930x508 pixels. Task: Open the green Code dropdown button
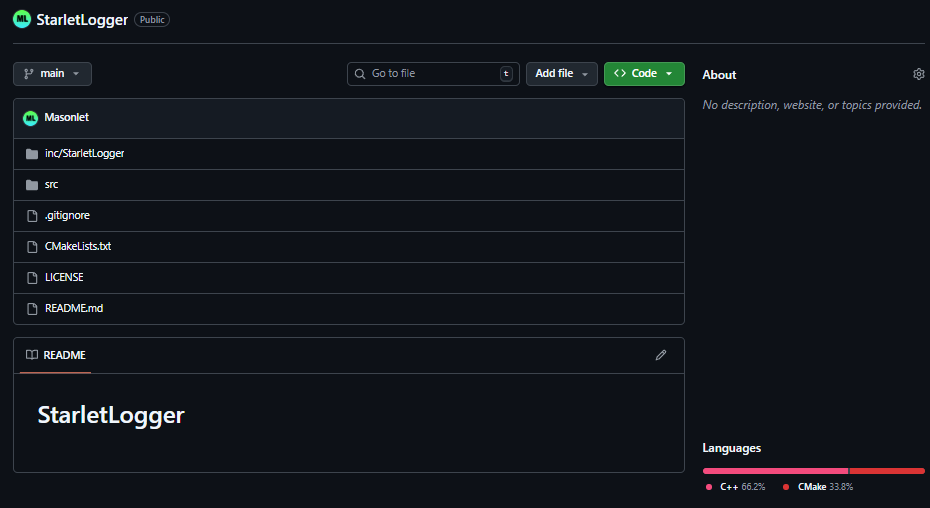[x=644, y=74]
